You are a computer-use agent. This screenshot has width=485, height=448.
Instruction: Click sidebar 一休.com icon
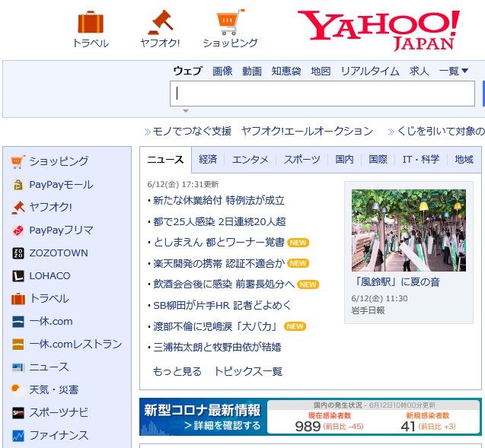click(x=18, y=322)
